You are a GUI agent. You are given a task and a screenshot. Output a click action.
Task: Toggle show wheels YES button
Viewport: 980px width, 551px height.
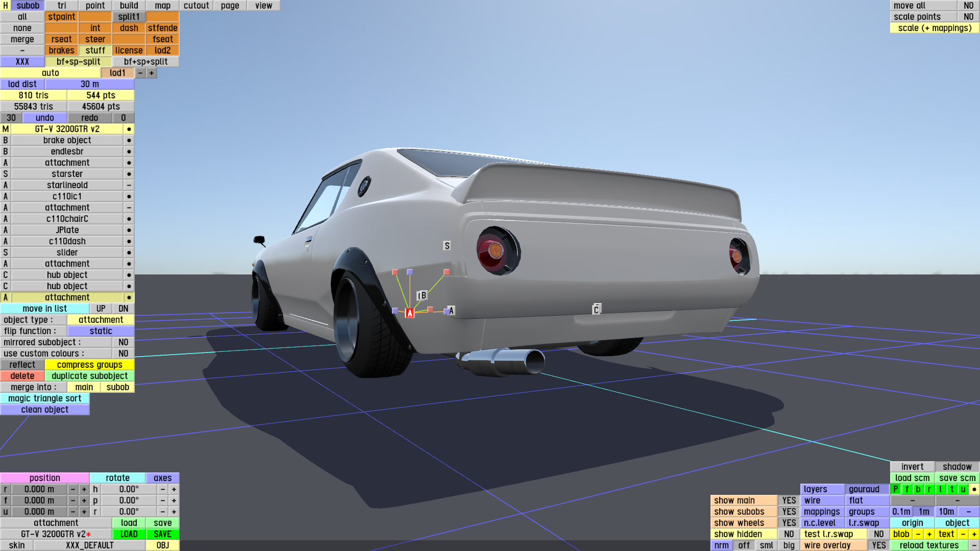tap(789, 523)
